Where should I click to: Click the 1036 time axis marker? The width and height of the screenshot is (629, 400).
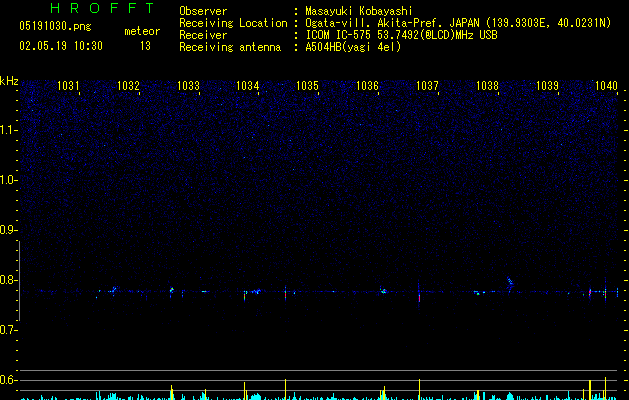pyautogui.click(x=367, y=86)
